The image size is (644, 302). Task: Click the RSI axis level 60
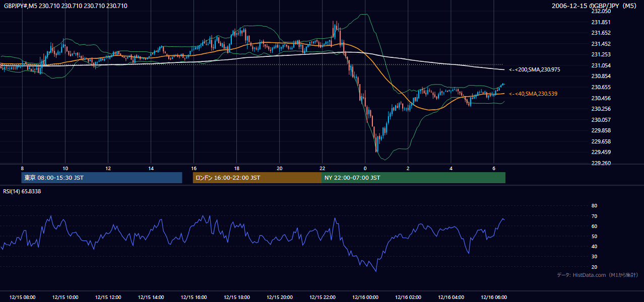tap(594, 226)
